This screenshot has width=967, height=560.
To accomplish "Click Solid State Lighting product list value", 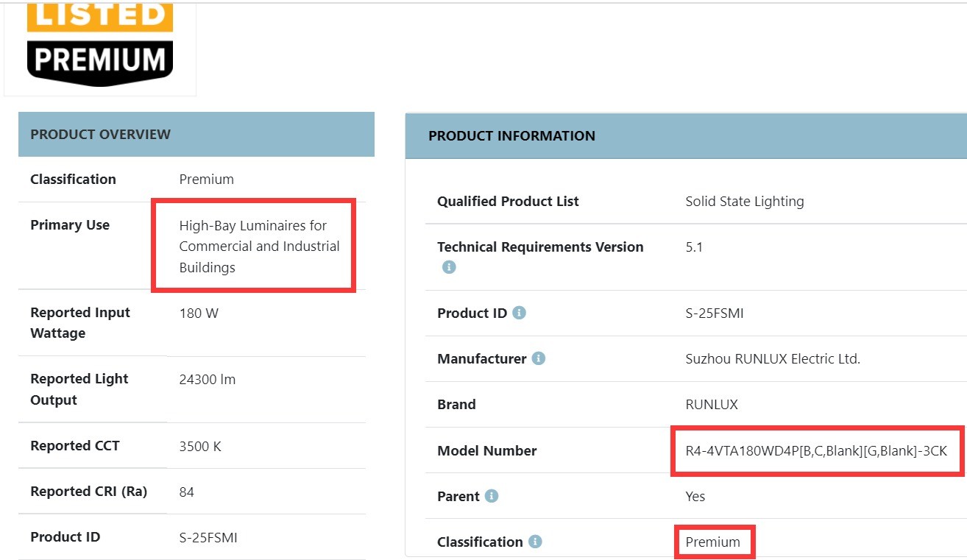I will tap(744, 202).
